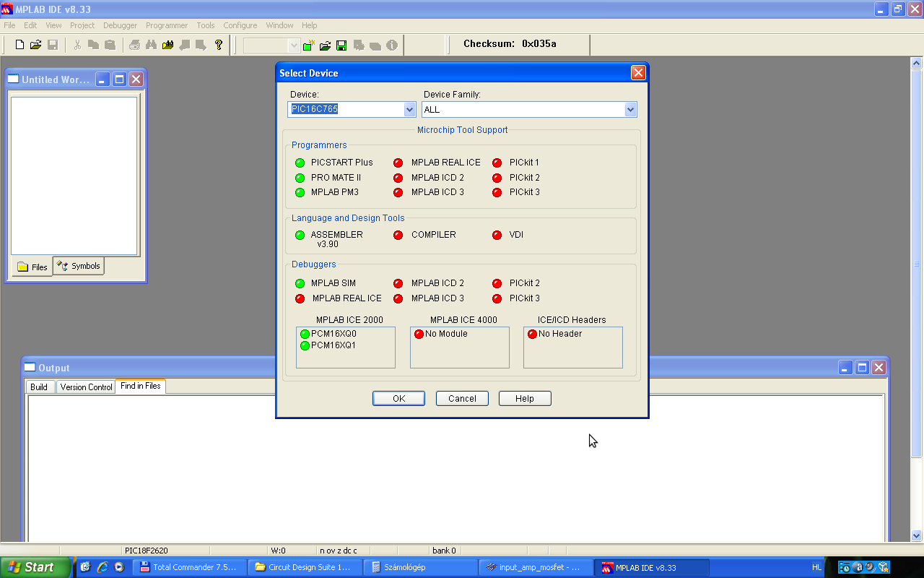The image size is (924, 578).
Task: Click the main window vertical scrollbar up arrow
Action: (917, 64)
